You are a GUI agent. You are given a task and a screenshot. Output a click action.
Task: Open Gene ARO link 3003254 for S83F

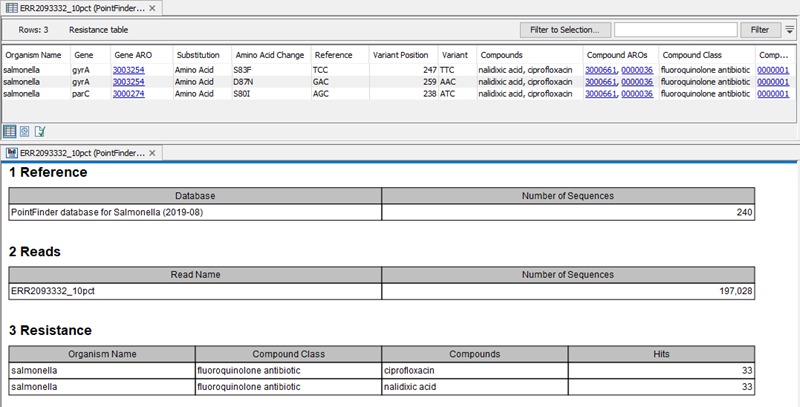(x=128, y=69)
